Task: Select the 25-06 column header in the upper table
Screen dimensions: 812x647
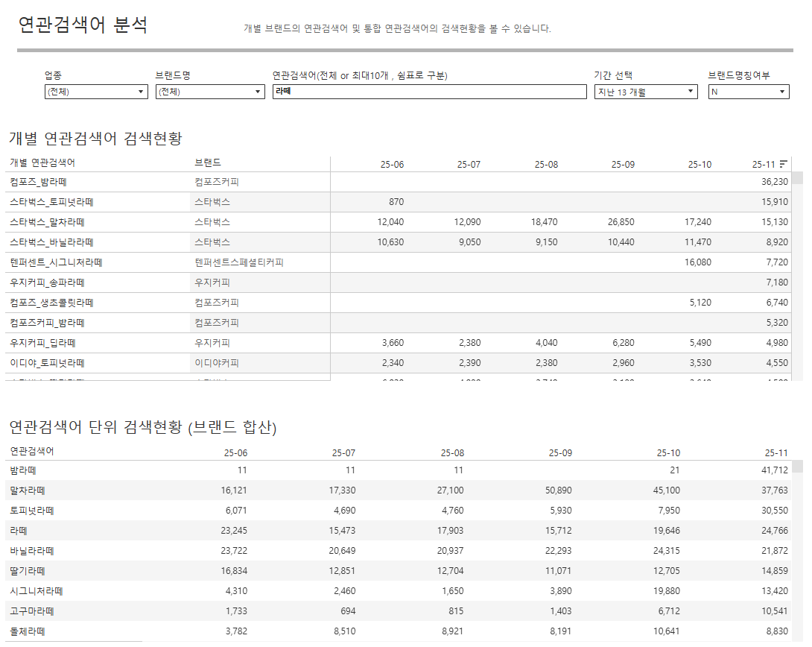Action: [x=391, y=164]
